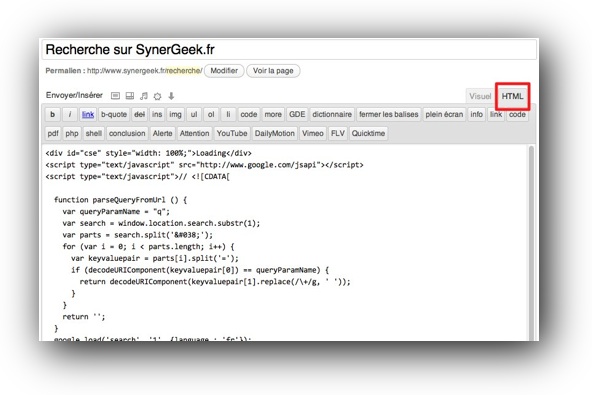This screenshot has height=395, width=592.
Task: Insert an image with img button
Action: point(175,114)
